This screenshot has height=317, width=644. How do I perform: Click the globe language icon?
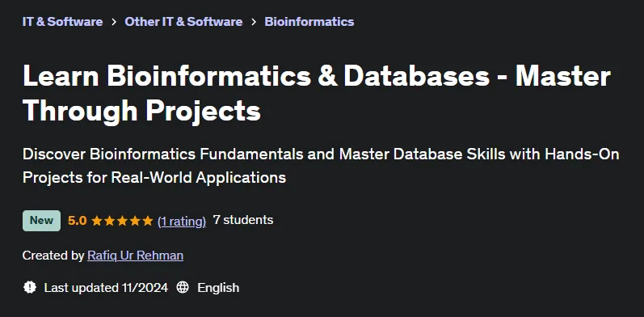[183, 287]
